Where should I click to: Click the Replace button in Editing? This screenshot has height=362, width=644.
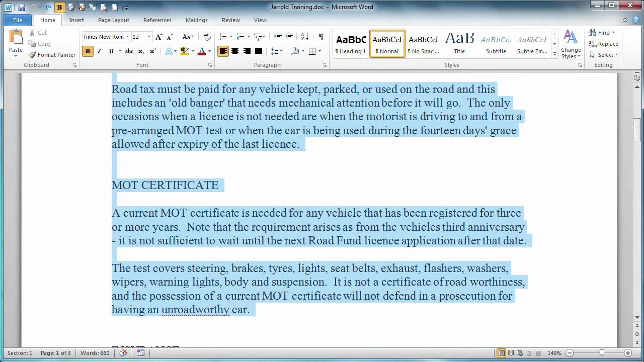pyautogui.click(x=603, y=44)
